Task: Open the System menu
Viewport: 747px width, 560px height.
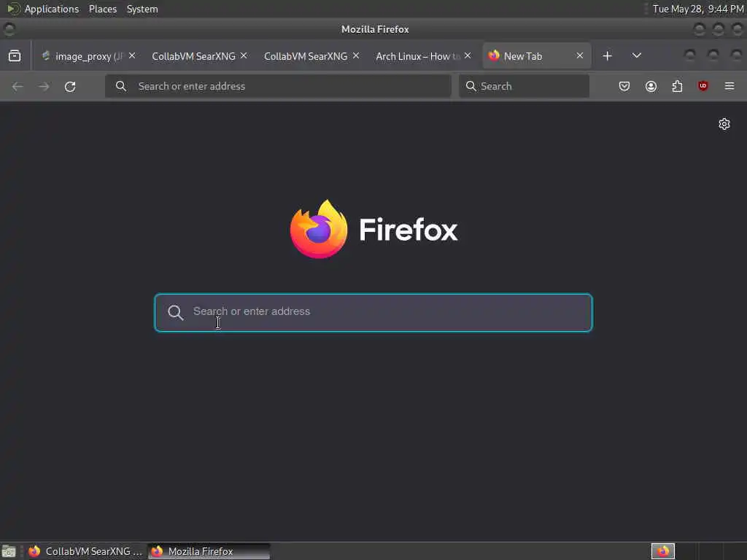Action: tap(142, 9)
